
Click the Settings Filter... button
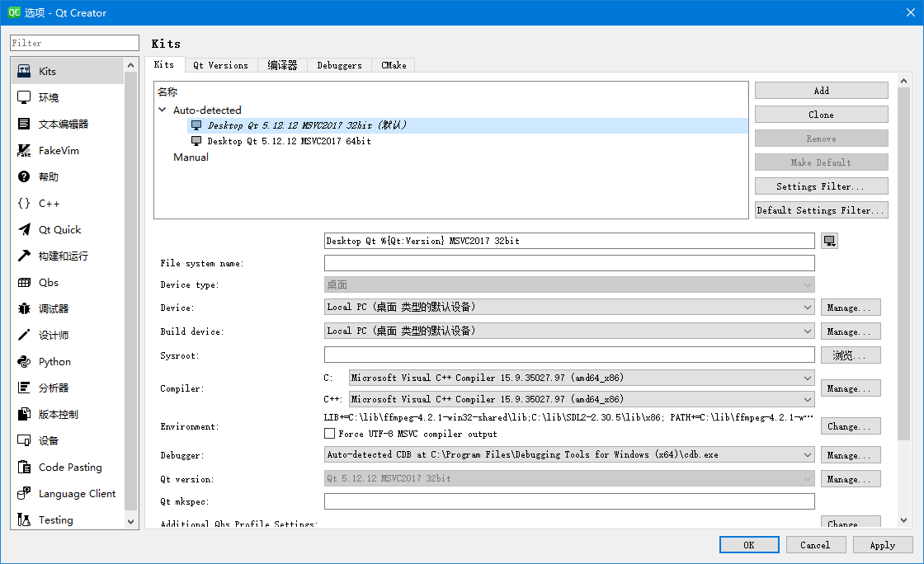pos(822,186)
